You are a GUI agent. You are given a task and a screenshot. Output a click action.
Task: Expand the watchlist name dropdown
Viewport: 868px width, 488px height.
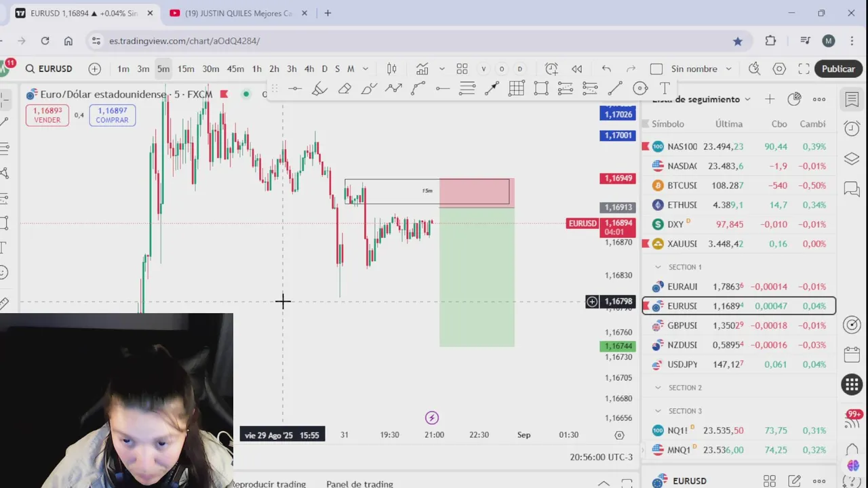click(747, 99)
